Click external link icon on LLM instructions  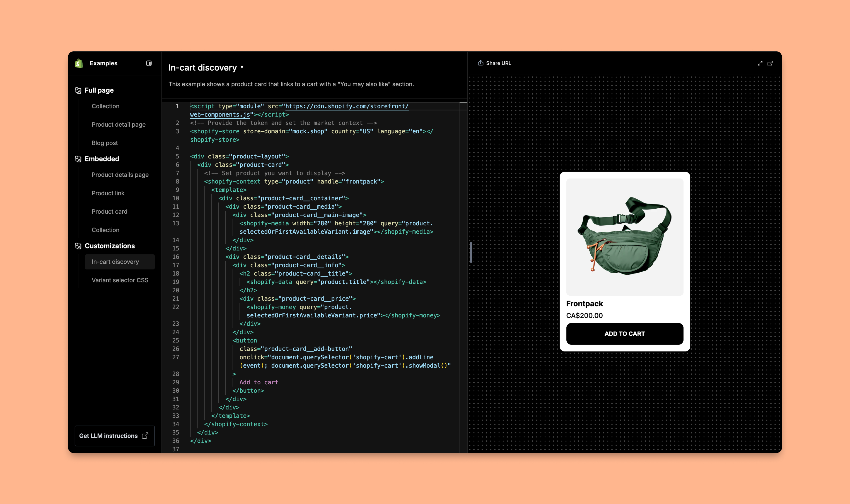[x=145, y=436]
